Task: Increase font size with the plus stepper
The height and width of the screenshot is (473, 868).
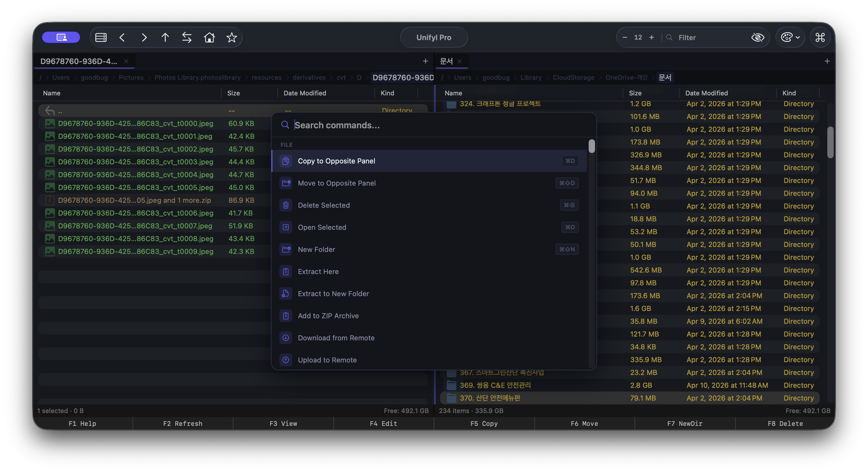Action: (651, 38)
